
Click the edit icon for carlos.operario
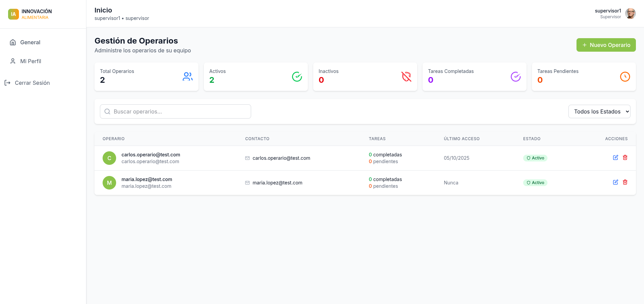coord(615,157)
